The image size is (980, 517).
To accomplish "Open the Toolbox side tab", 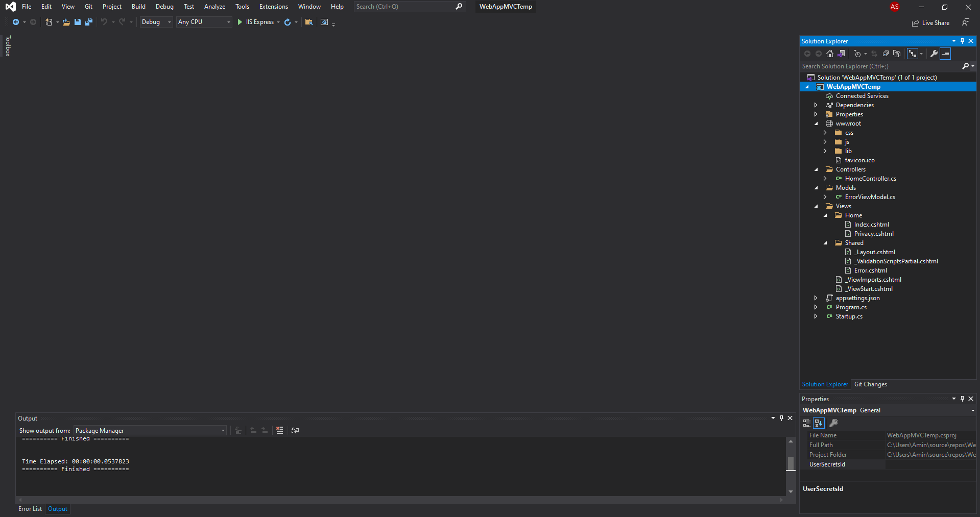I will pos(8,46).
